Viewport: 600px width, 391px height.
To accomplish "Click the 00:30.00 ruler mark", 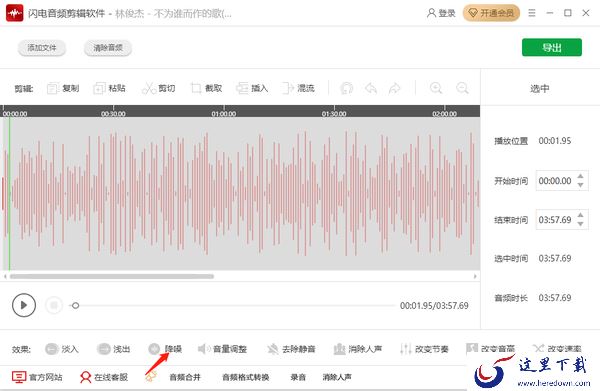I will point(113,114).
